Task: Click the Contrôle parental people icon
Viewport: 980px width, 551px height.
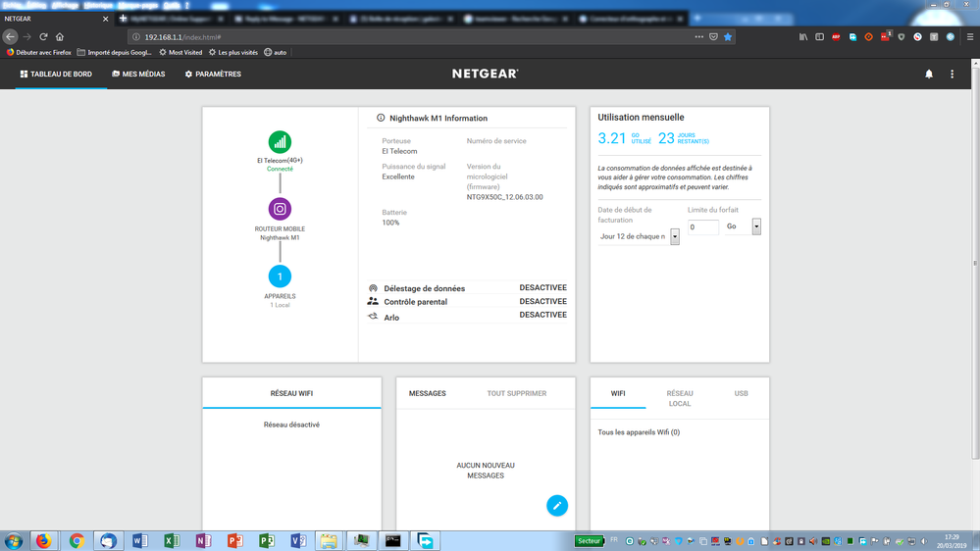Action: pos(373,301)
